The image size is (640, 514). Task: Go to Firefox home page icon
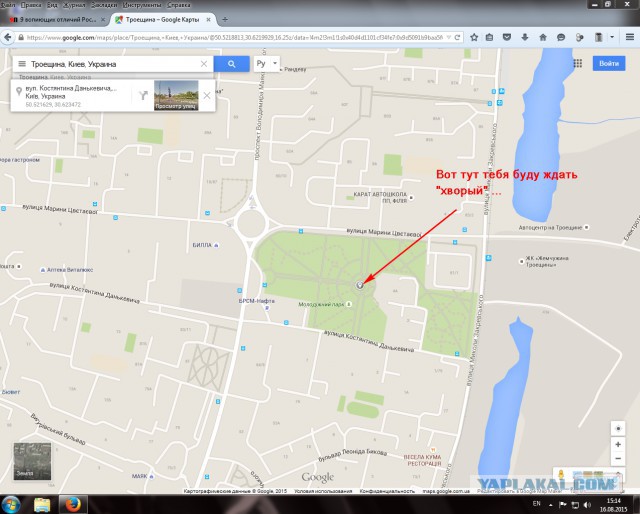click(x=543, y=37)
